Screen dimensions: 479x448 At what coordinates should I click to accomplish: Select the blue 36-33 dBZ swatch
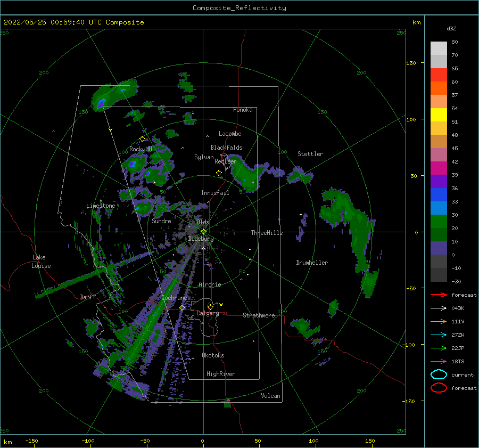tap(439, 195)
